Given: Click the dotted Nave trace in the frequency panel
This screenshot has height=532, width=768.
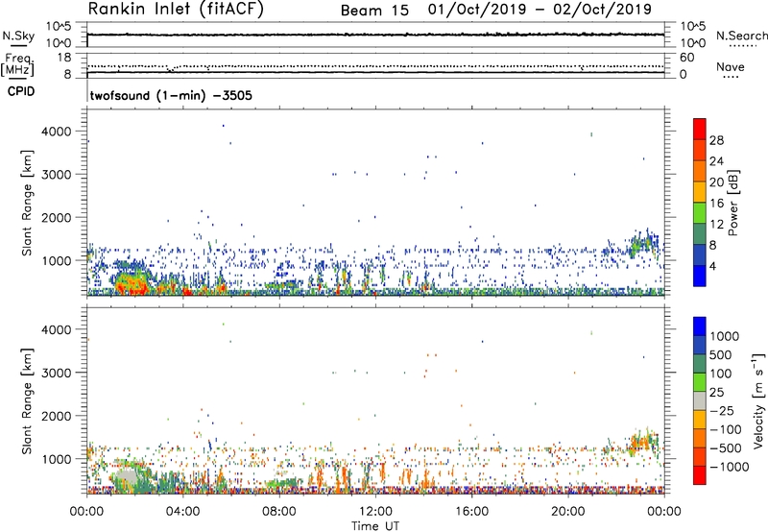Looking at the screenshot, I should click(375, 66).
